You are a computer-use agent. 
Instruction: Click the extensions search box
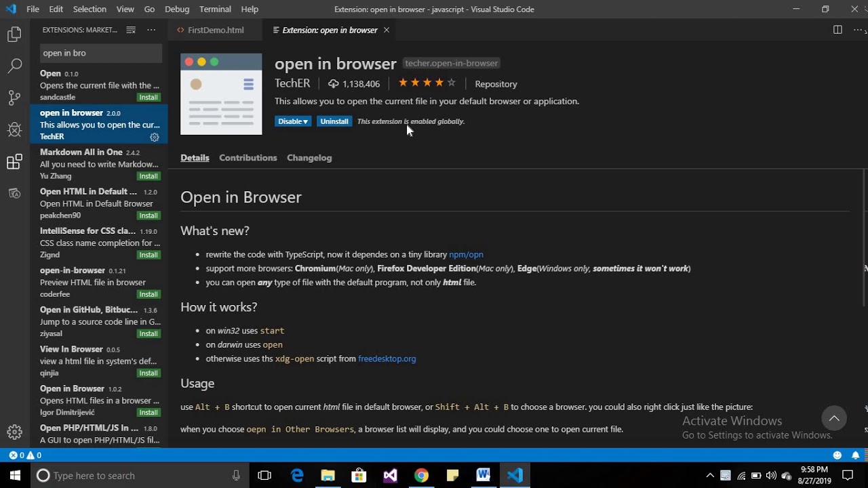(x=100, y=53)
